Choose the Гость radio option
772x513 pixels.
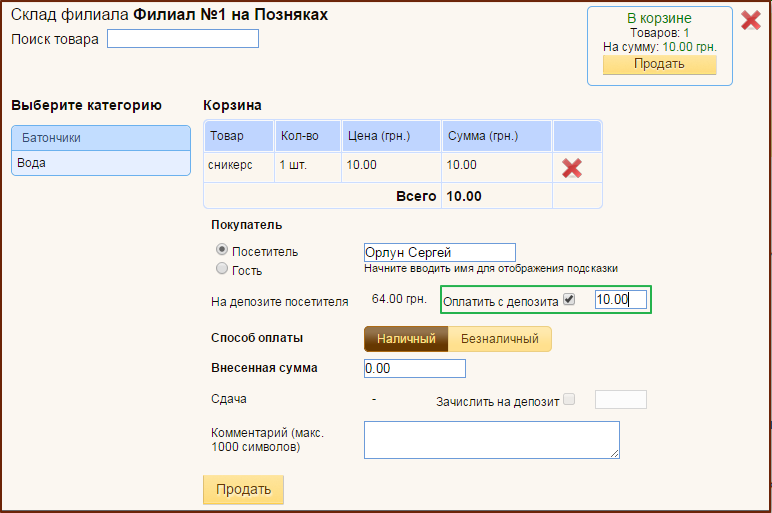click(222, 268)
